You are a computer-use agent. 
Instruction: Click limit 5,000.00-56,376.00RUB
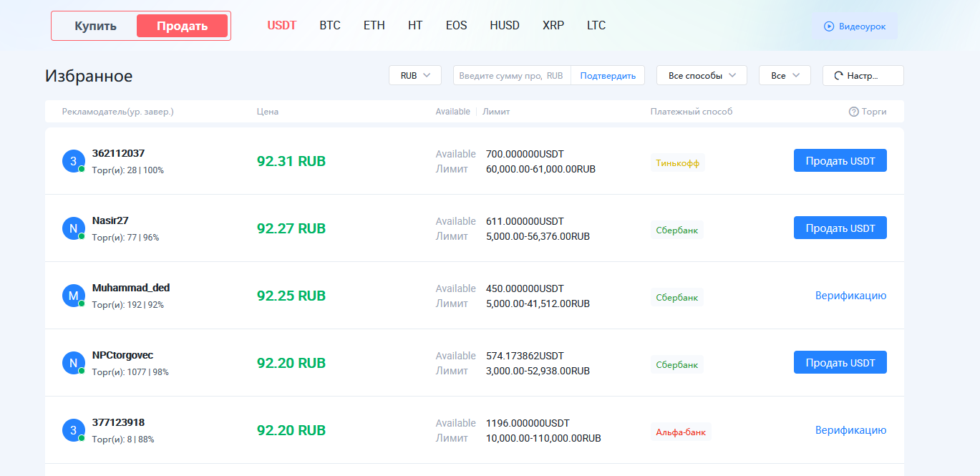[538, 237]
